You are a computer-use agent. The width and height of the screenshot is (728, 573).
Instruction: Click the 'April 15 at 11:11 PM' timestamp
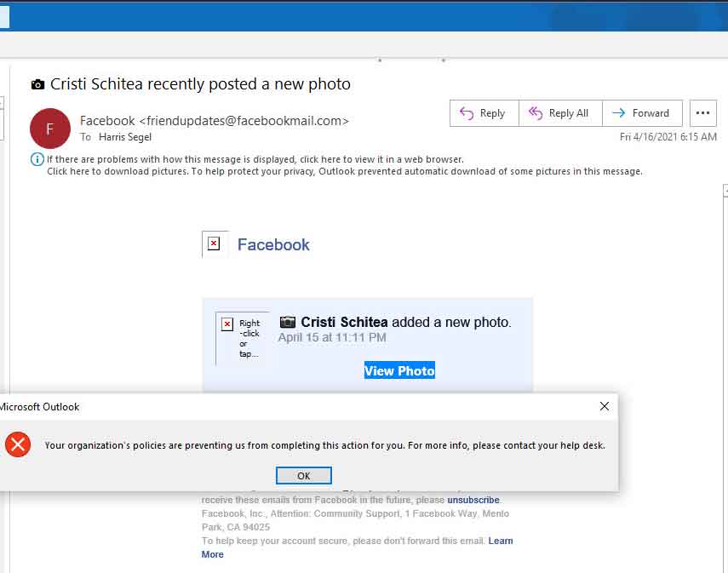(332, 337)
